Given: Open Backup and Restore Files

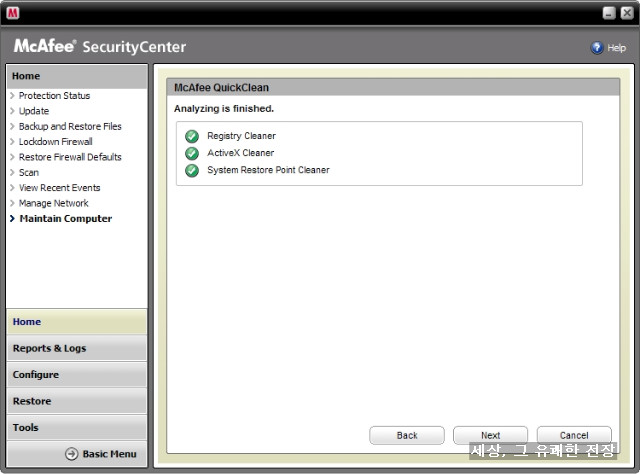Looking at the screenshot, I should (x=70, y=127).
